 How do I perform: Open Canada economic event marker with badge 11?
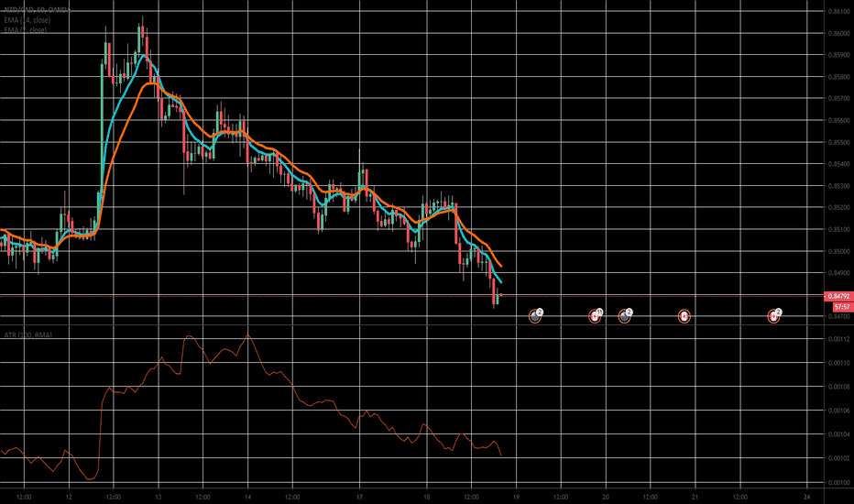[x=595, y=316]
